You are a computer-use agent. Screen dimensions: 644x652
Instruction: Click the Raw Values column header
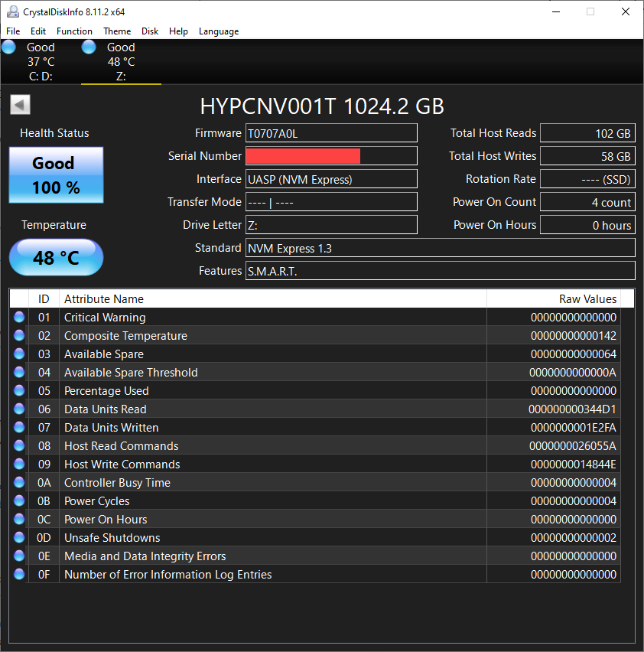pos(554,298)
